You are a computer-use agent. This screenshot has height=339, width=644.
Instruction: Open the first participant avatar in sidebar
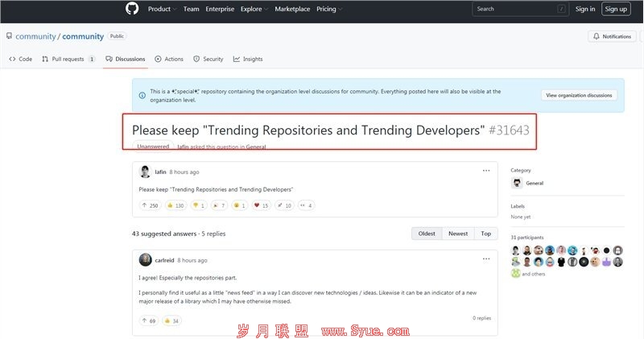pyautogui.click(x=515, y=250)
